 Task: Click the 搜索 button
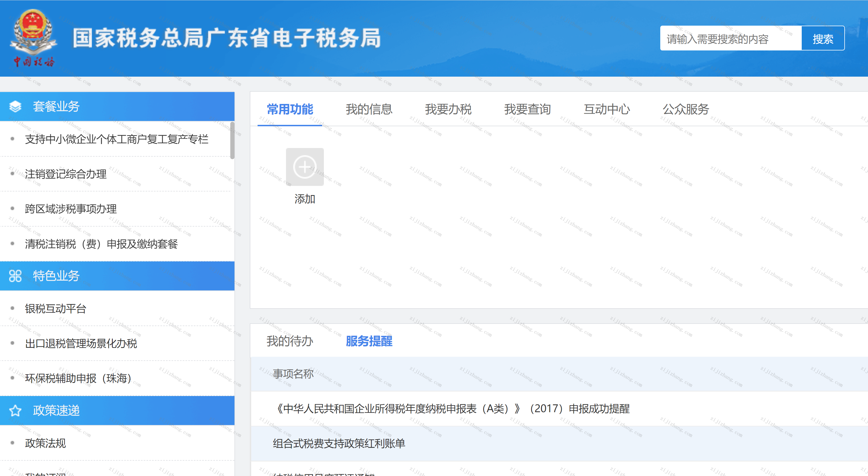pos(823,38)
